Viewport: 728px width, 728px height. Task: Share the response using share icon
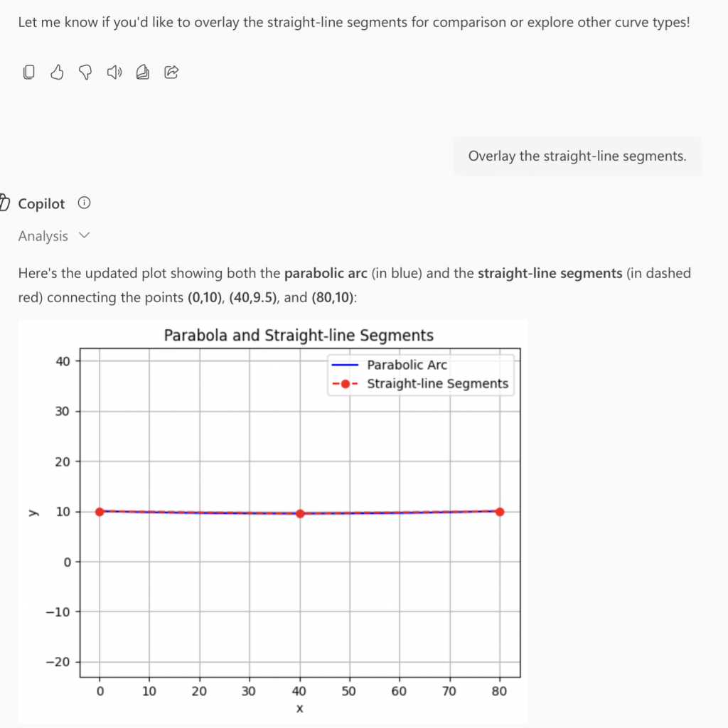[171, 72]
